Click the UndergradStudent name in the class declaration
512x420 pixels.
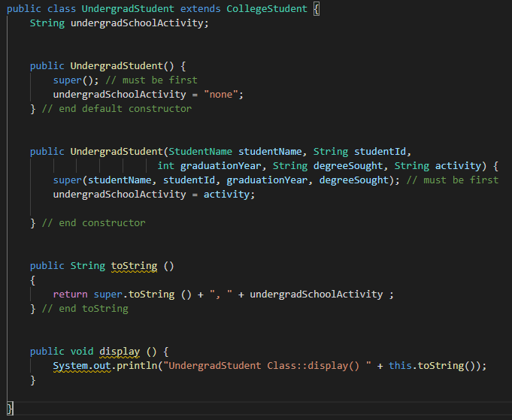128,9
